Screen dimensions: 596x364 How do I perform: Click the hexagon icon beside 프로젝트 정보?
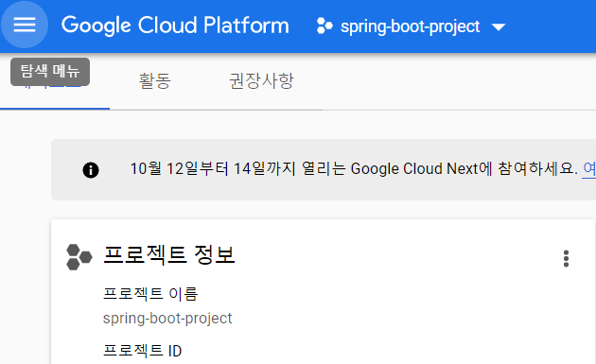pos(79,257)
